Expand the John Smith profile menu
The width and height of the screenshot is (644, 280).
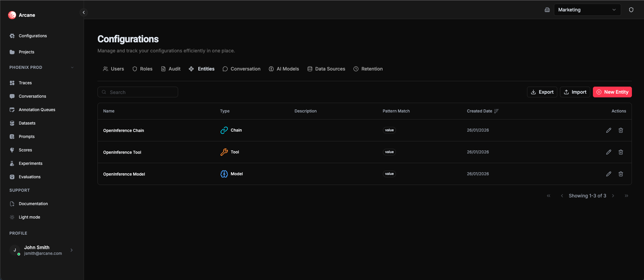click(x=72, y=250)
